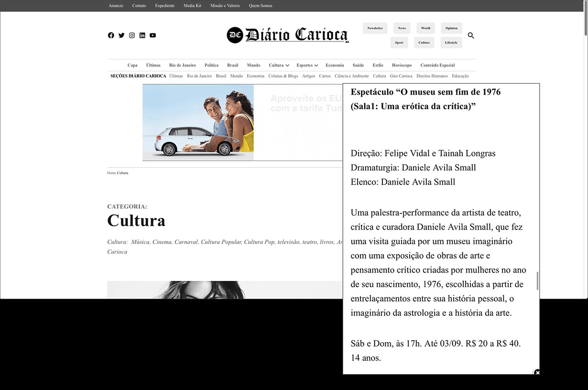Open the Facebook social icon
This screenshot has height=390, width=588.
click(111, 35)
